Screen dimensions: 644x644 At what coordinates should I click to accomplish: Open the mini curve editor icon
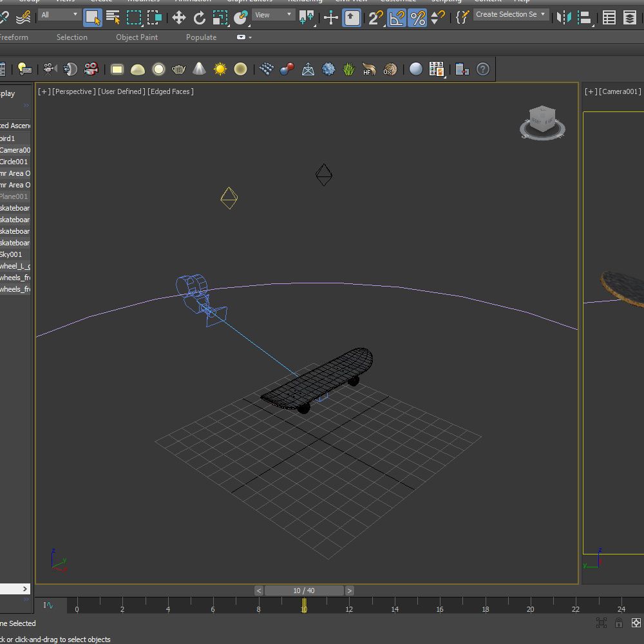tap(48, 605)
